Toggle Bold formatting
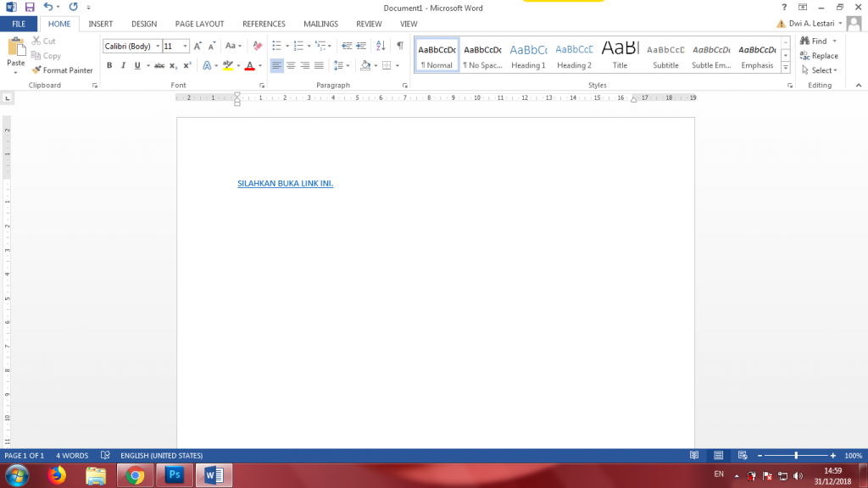The width and height of the screenshot is (868, 488). tap(109, 65)
